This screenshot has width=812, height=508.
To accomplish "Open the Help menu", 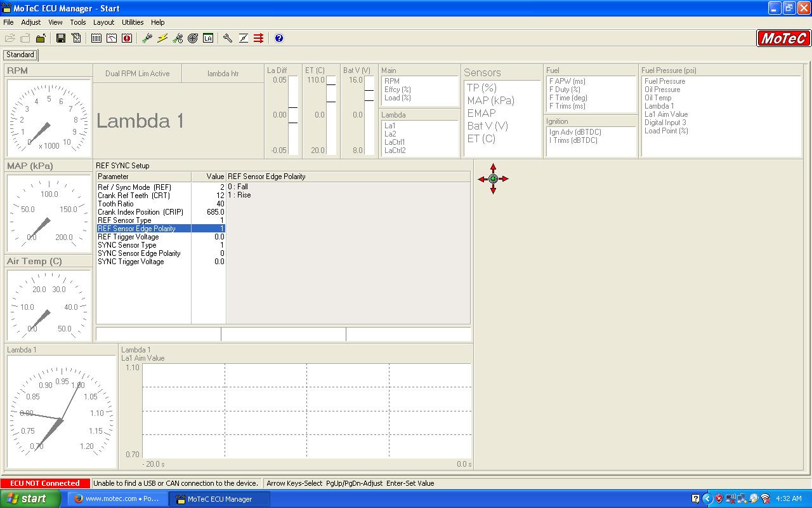I will pos(157,22).
